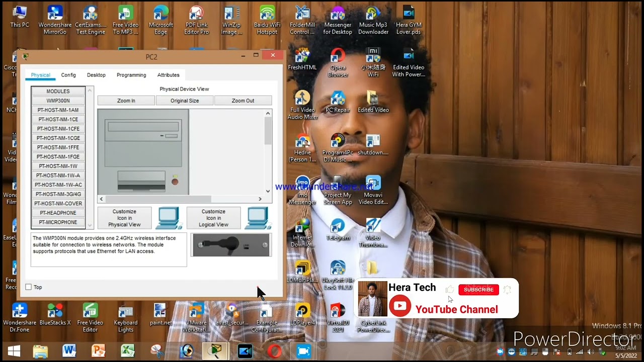Open Wondershare Dr.Fone shortcut
Viewport: 644px width, 362px height.
(x=20, y=318)
